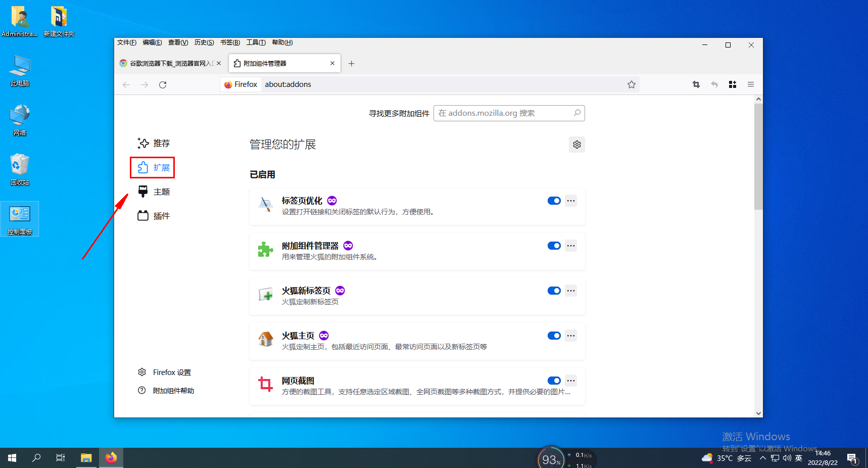Disable the 网页截图 extension toggle

click(554, 381)
